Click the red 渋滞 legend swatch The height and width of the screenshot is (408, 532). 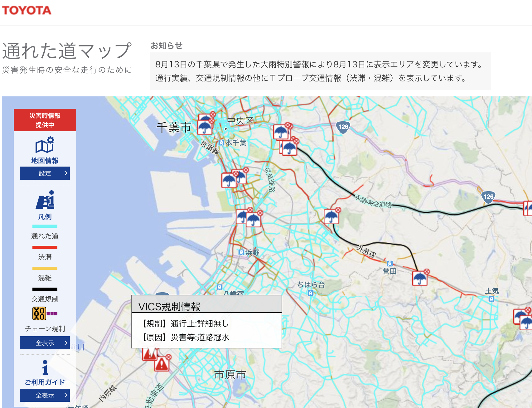pos(45,247)
